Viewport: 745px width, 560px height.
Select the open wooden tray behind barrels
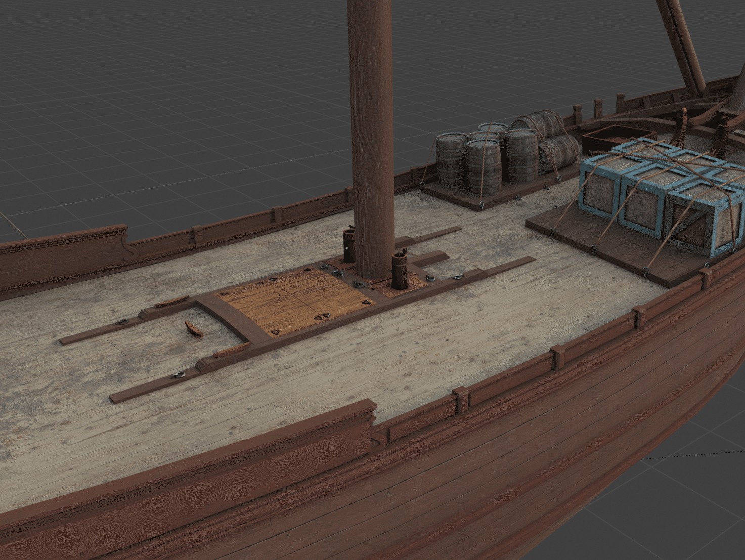pos(618,138)
